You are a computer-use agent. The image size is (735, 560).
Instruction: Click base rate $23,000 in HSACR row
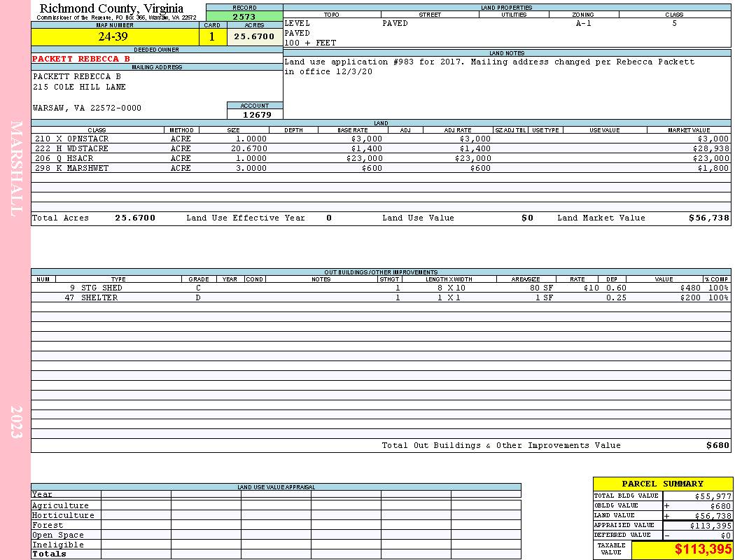tap(364, 158)
